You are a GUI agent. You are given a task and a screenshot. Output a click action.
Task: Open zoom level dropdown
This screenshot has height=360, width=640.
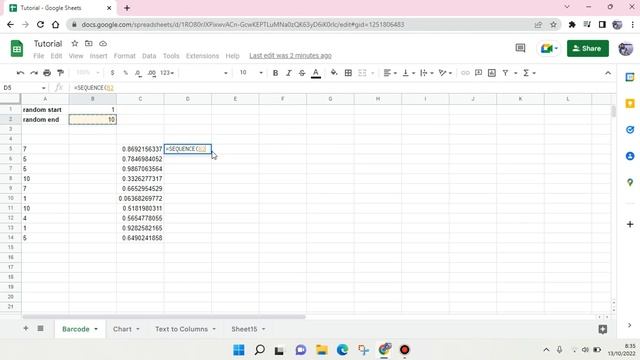88,73
